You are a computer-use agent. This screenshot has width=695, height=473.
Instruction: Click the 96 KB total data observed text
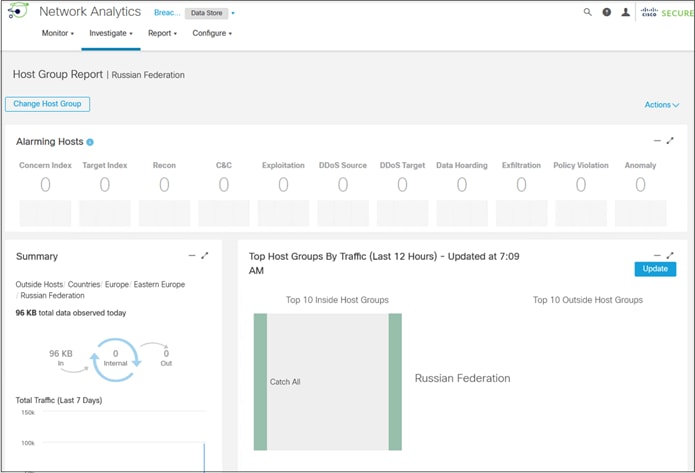pyautogui.click(x=71, y=313)
